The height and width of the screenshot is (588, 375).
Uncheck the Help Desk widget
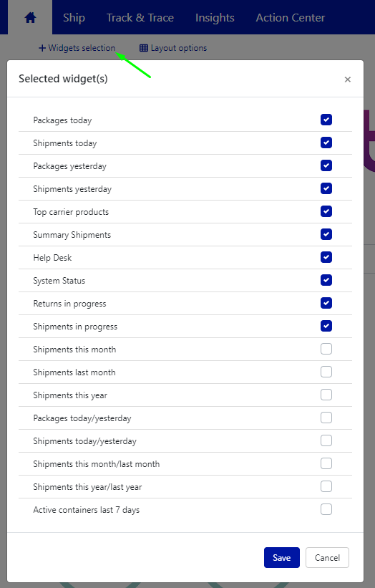(x=326, y=257)
